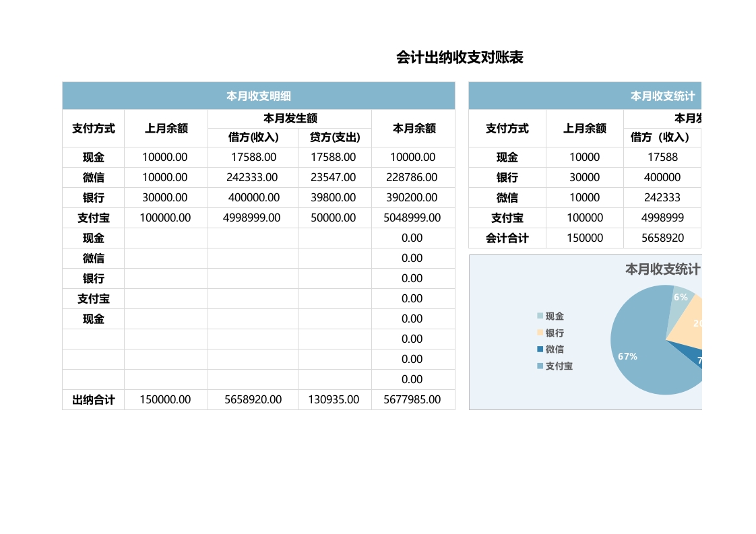Screen dimensions: 756x534
Task: Click the 现金 legend color swatch
Action: 540,316
